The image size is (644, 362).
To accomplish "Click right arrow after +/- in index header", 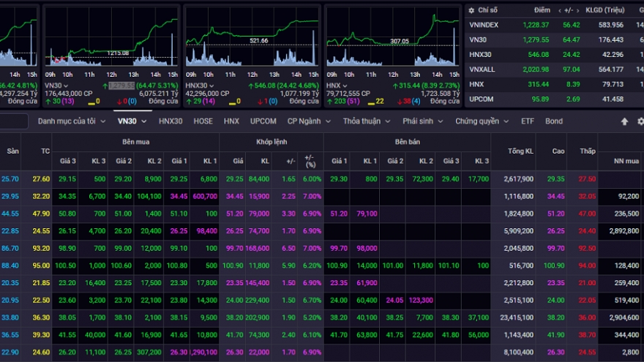I will coord(580,10).
